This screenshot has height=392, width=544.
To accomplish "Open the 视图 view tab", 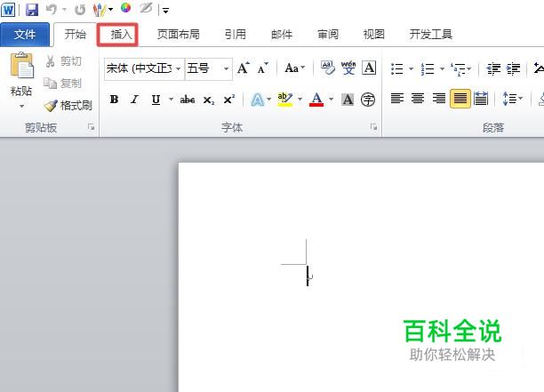I will pos(373,35).
